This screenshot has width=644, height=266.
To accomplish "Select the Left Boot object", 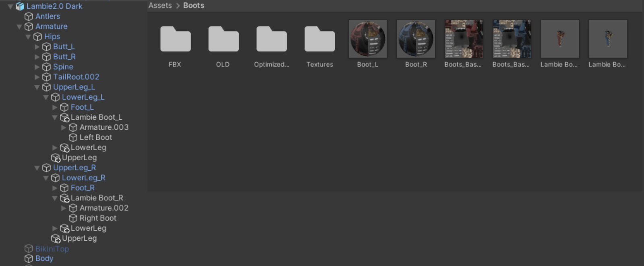I will click(95, 137).
